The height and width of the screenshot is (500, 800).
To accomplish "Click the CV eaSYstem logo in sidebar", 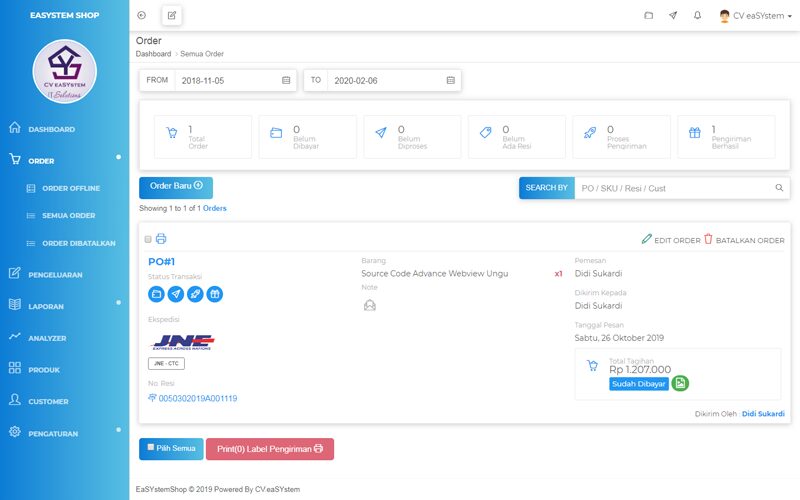I will [65, 71].
